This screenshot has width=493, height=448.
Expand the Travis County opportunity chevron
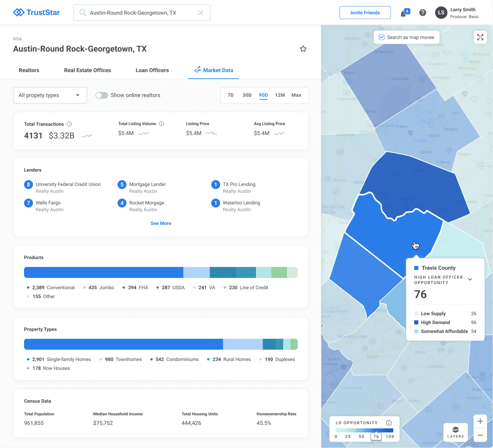(470, 279)
